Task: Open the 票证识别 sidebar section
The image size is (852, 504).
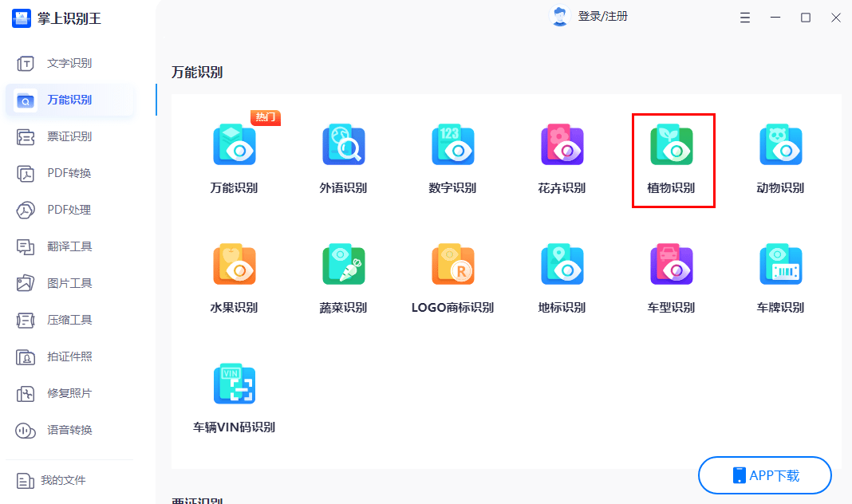Action: point(69,136)
